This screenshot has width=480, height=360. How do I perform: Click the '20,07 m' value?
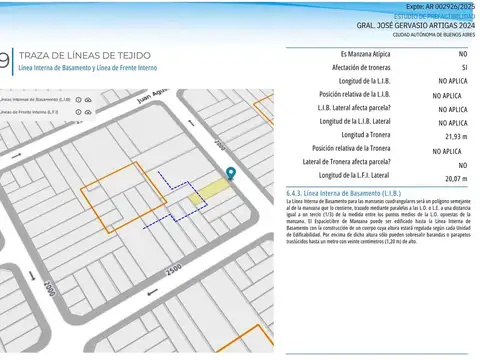[456, 179]
